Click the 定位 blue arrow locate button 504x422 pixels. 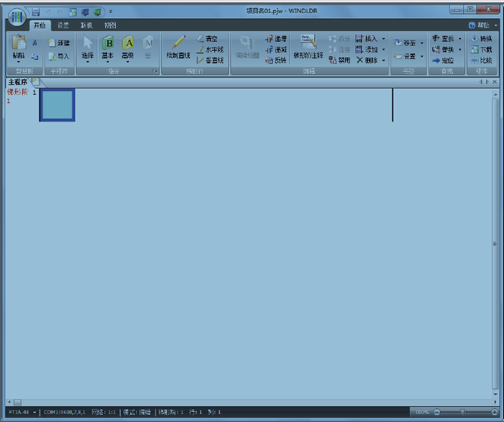coord(443,60)
